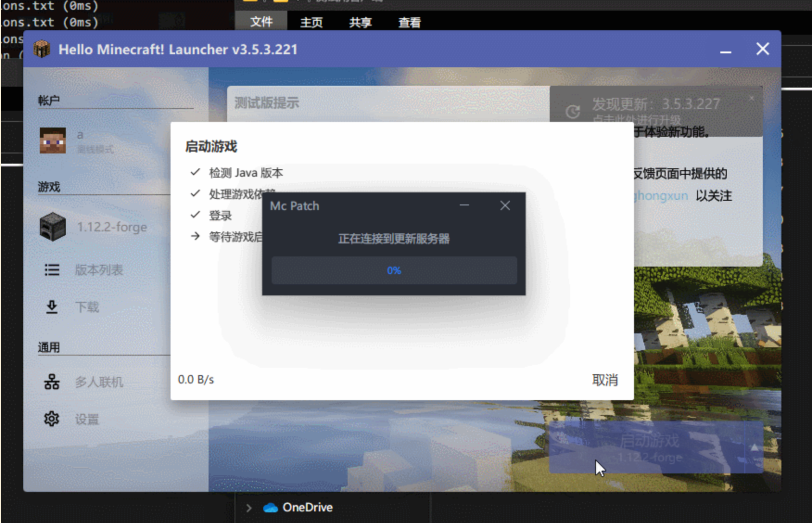Dismiss the update notification with its X
The height and width of the screenshot is (523, 812).
751,98
